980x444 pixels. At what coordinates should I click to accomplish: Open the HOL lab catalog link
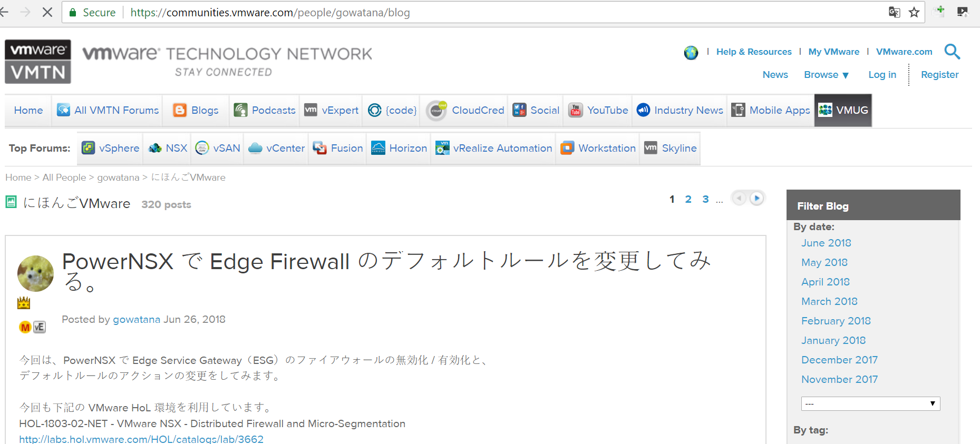pyautogui.click(x=141, y=439)
